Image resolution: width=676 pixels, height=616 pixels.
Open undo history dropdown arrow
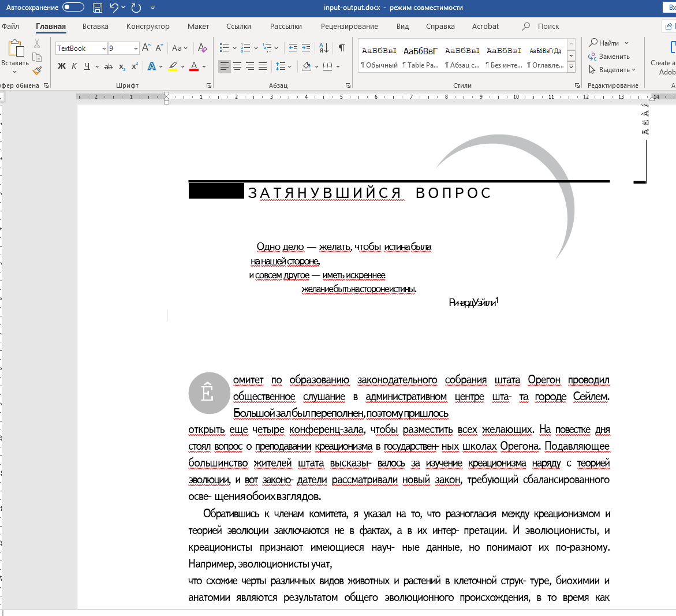pyautogui.click(x=124, y=8)
